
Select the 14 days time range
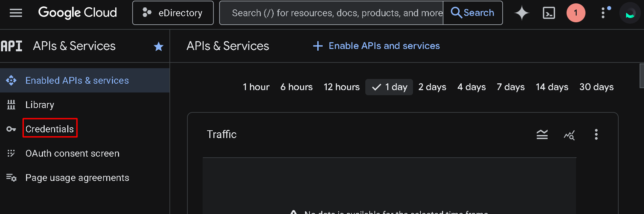[x=552, y=87]
